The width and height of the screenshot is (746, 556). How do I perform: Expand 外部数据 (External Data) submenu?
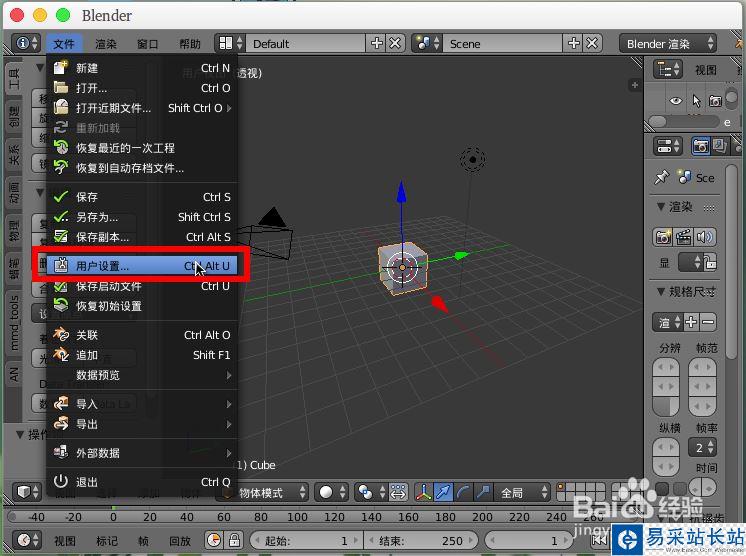141,453
